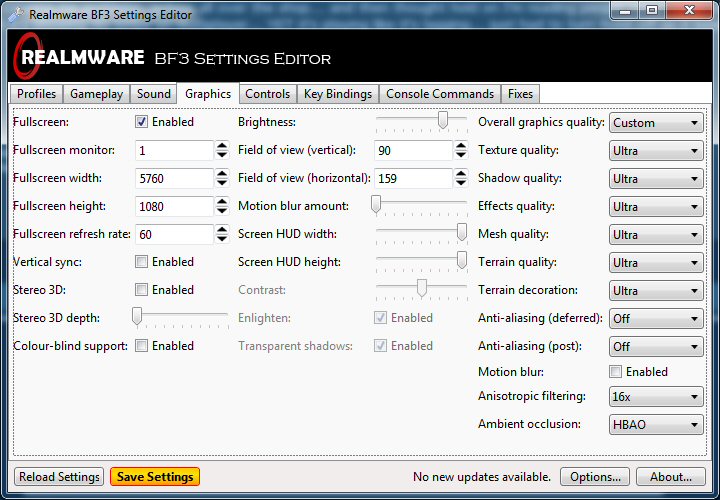Increase horizontal field of view up arrow
720x500 pixels.
click(x=461, y=174)
